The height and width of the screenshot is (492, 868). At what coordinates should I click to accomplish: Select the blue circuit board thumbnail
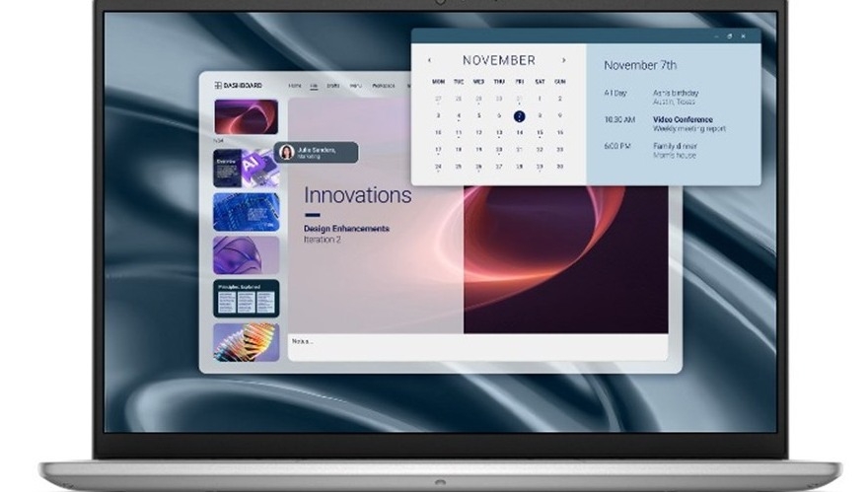tap(247, 212)
